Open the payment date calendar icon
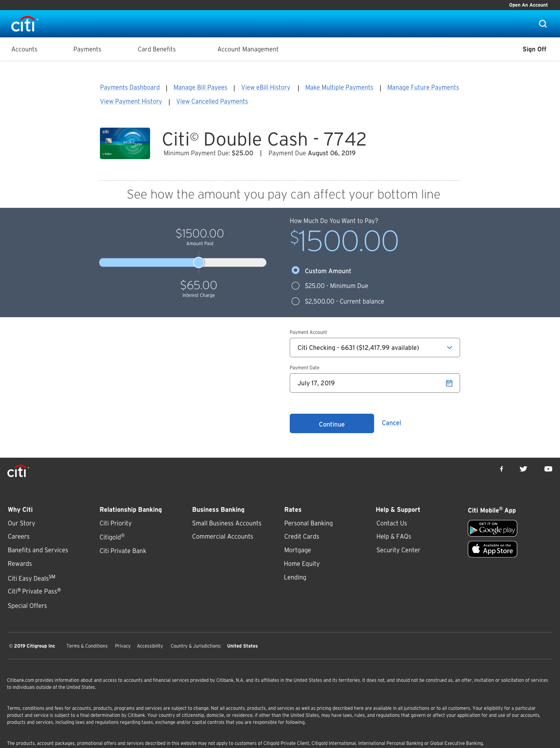 coord(449,383)
